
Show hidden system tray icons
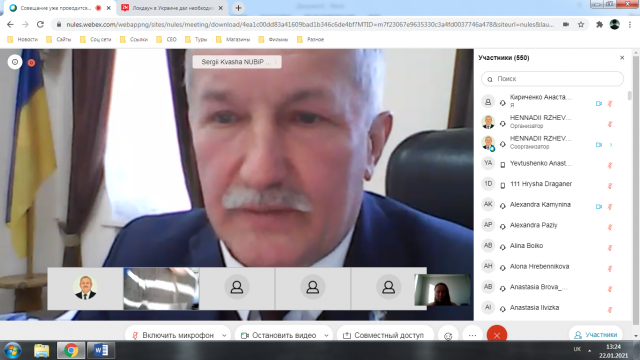click(x=589, y=350)
